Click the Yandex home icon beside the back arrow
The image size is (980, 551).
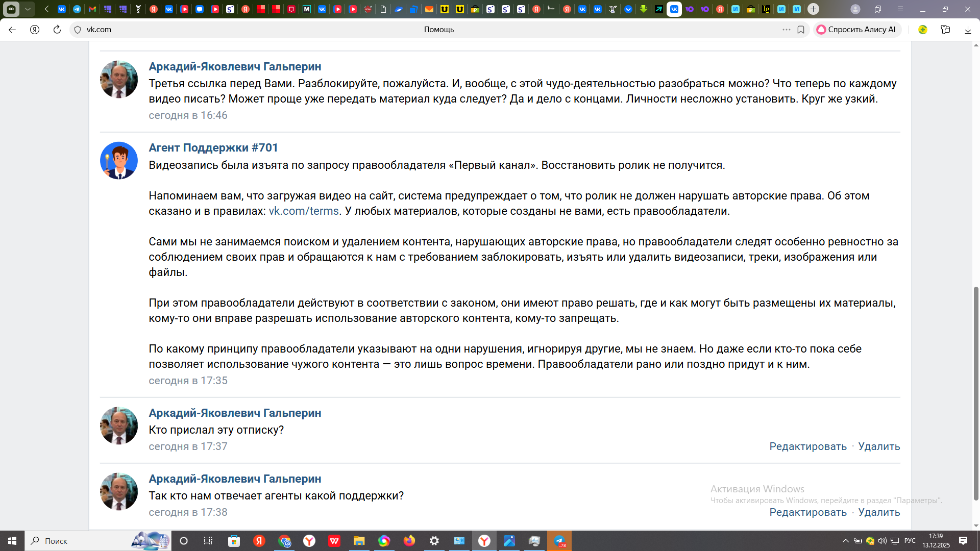35,30
